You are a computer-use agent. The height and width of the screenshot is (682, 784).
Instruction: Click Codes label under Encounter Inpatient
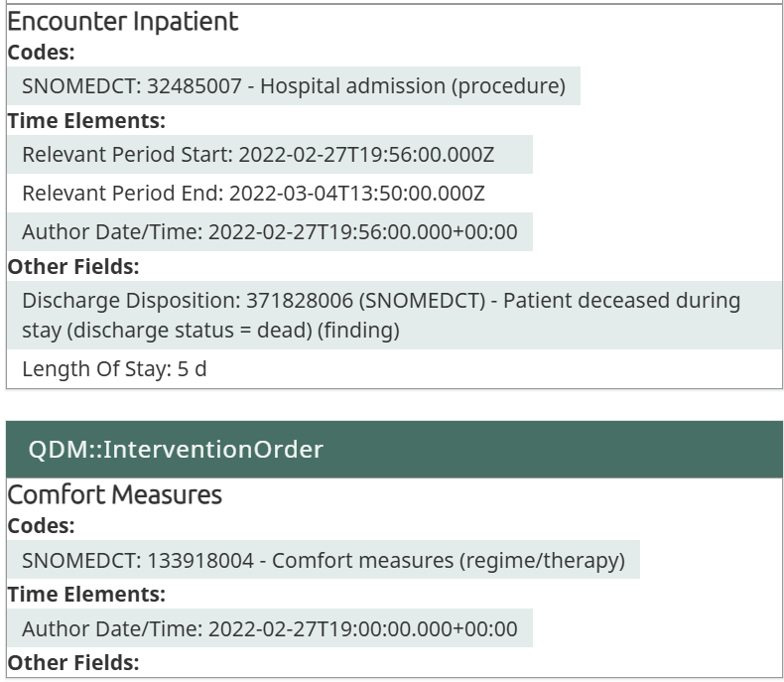tap(42, 53)
